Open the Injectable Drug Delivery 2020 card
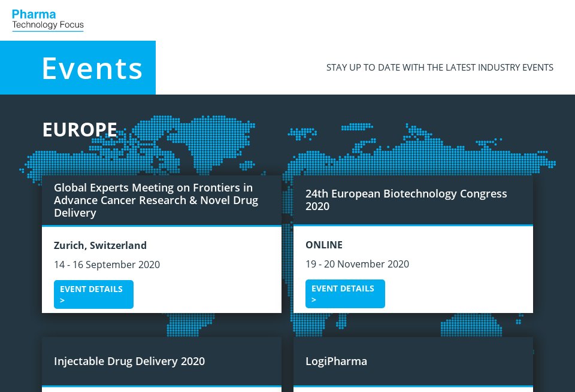 point(129,361)
